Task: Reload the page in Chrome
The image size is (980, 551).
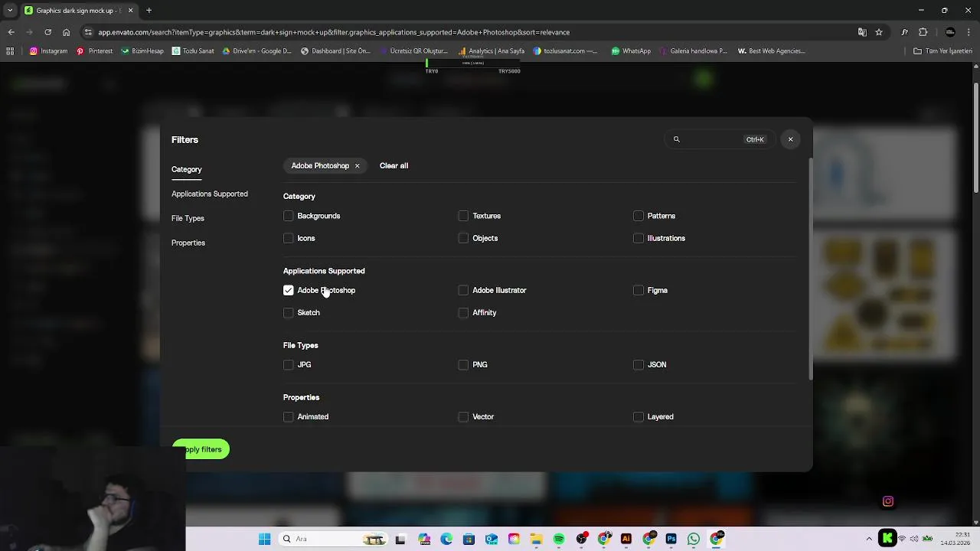Action: click(47, 32)
